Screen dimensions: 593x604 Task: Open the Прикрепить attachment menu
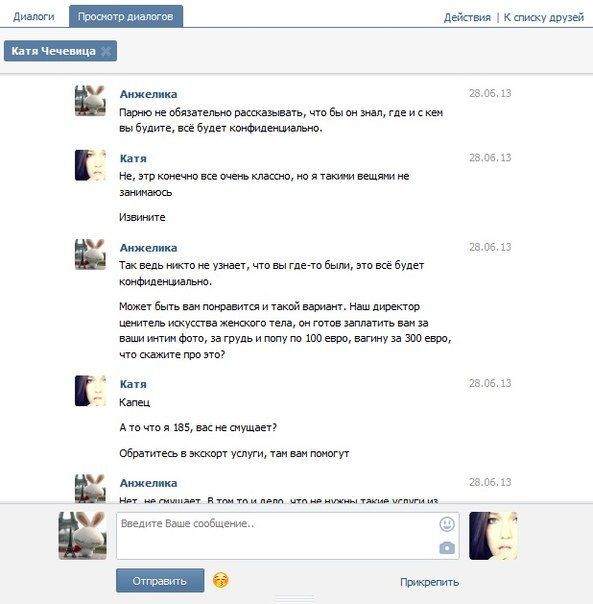point(429,582)
